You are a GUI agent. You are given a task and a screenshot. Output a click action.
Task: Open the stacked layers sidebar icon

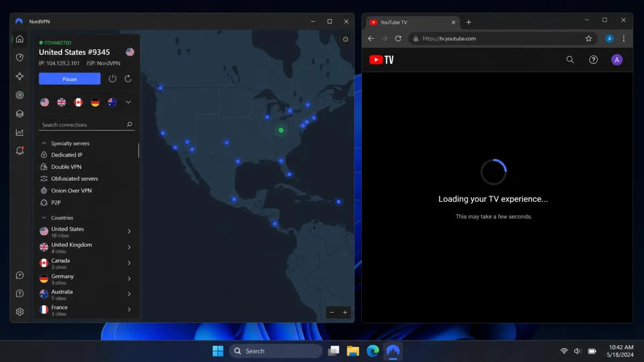20,114
